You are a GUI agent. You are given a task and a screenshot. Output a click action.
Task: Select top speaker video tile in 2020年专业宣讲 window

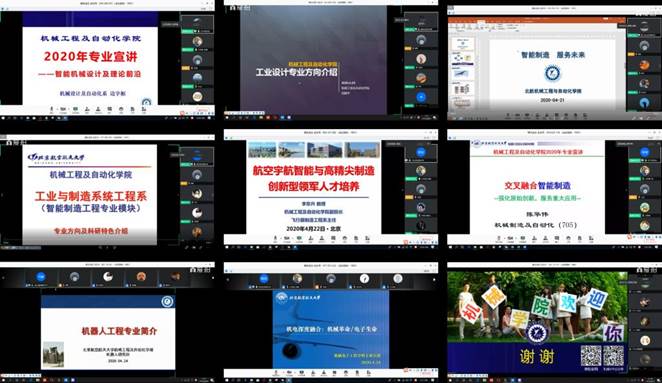pos(197,23)
